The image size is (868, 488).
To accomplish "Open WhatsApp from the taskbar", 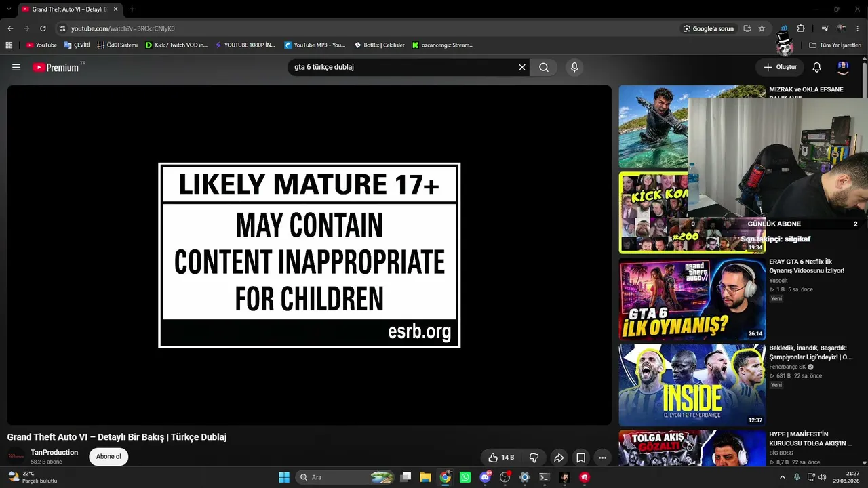I will point(465,477).
